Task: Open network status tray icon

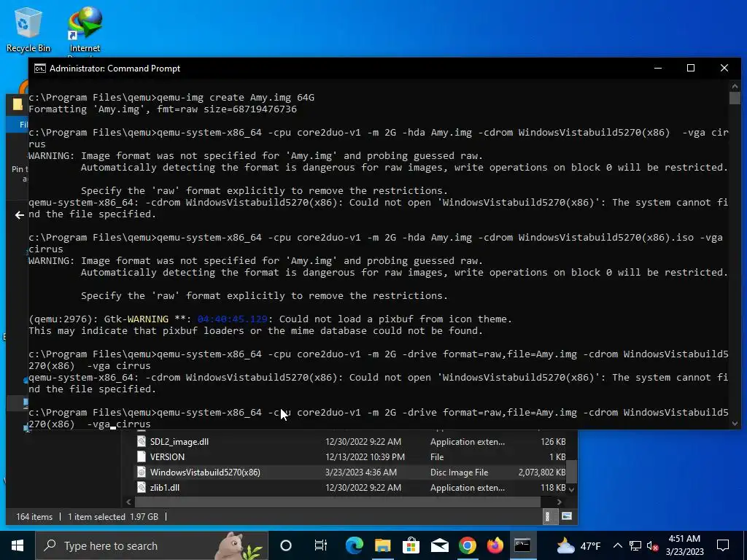Action: tap(635, 545)
